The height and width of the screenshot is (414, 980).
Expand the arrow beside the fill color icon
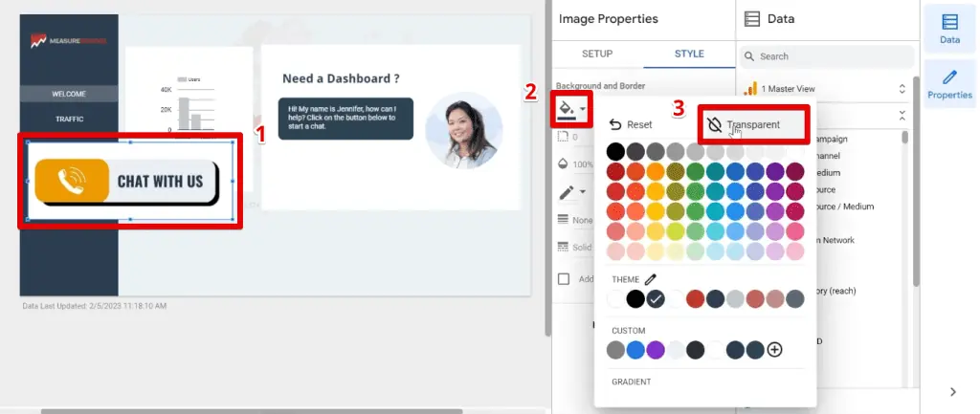583,109
